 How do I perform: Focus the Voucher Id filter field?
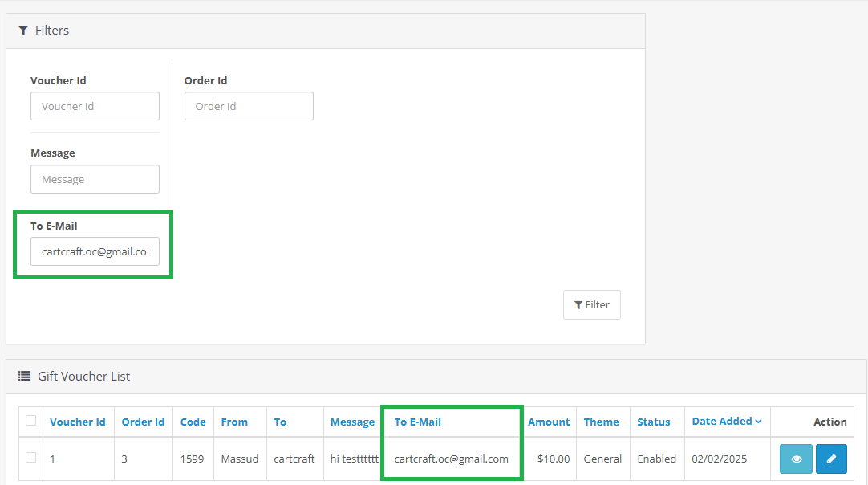click(x=95, y=107)
